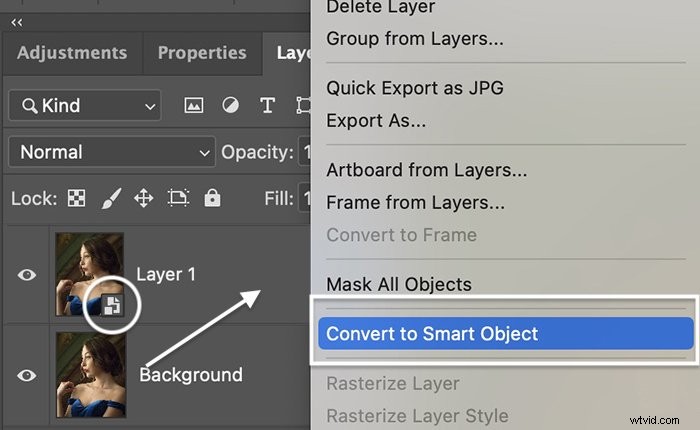The width and height of the screenshot is (700, 430).
Task: Click the Opacity value field
Action: pyautogui.click(x=305, y=152)
